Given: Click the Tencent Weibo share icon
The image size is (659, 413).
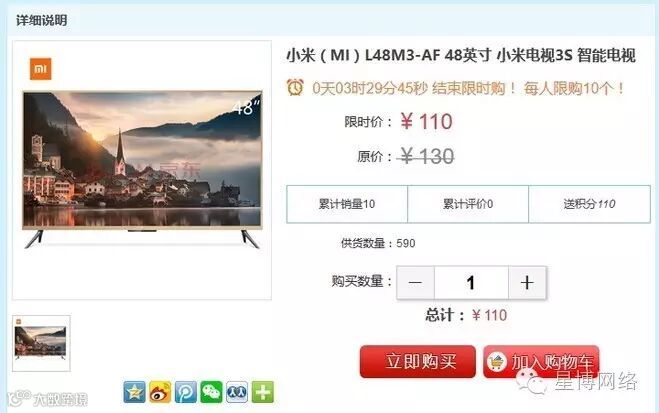Looking at the screenshot, I should [x=186, y=392].
